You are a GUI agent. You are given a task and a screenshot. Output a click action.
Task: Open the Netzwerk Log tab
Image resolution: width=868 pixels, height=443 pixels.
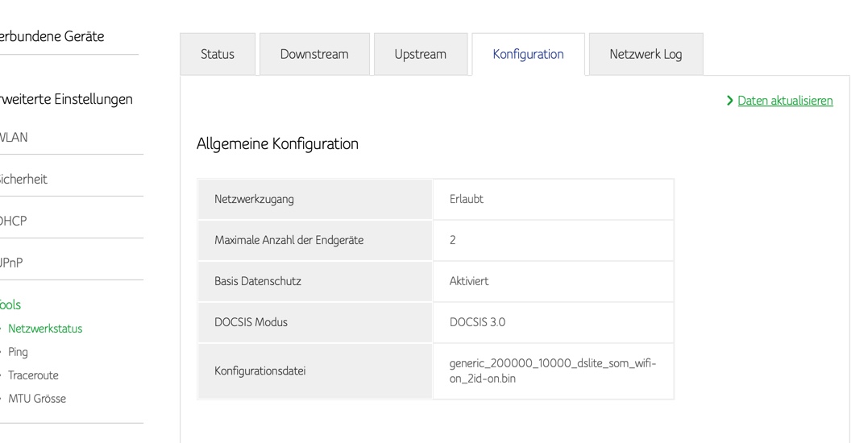646,54
